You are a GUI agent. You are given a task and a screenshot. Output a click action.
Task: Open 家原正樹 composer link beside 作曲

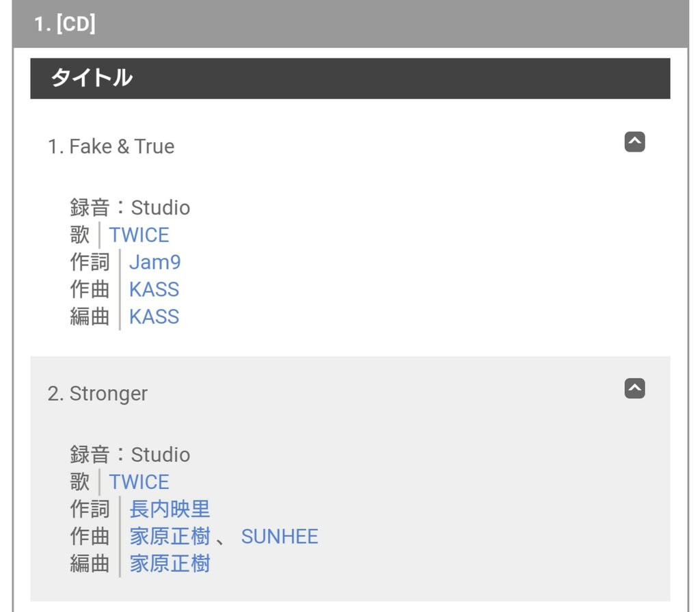click(x=170, y=537)
